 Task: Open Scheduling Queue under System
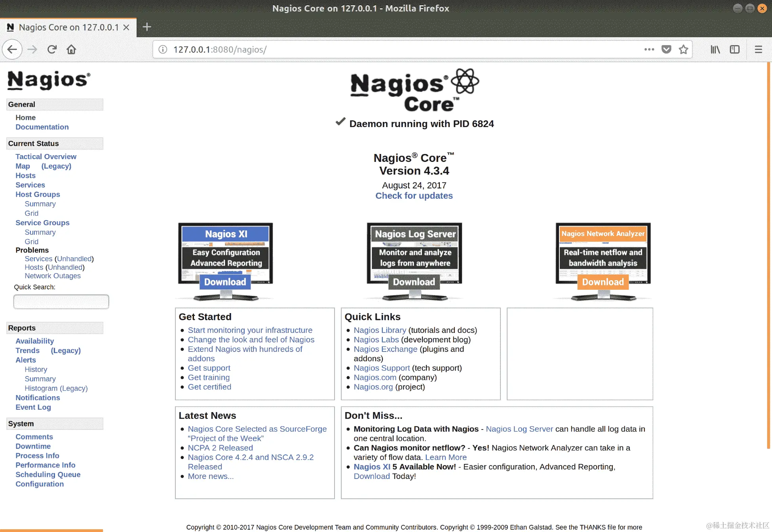point(48,475)
